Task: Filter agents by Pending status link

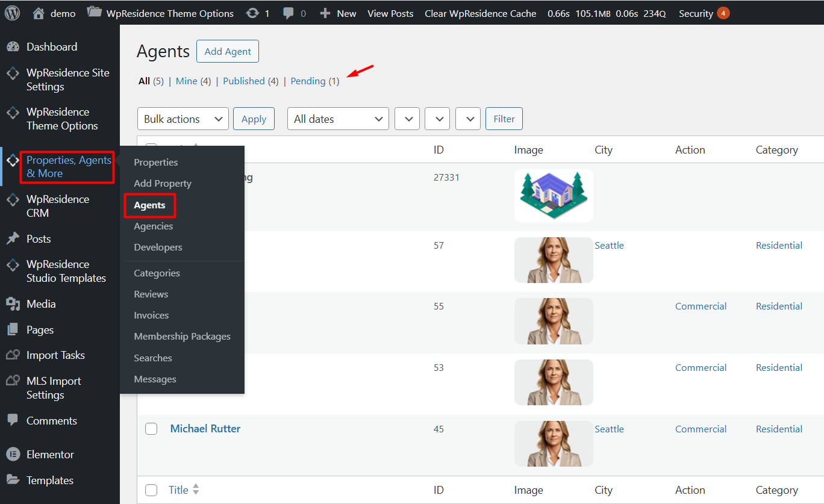Action: [308, 81]
